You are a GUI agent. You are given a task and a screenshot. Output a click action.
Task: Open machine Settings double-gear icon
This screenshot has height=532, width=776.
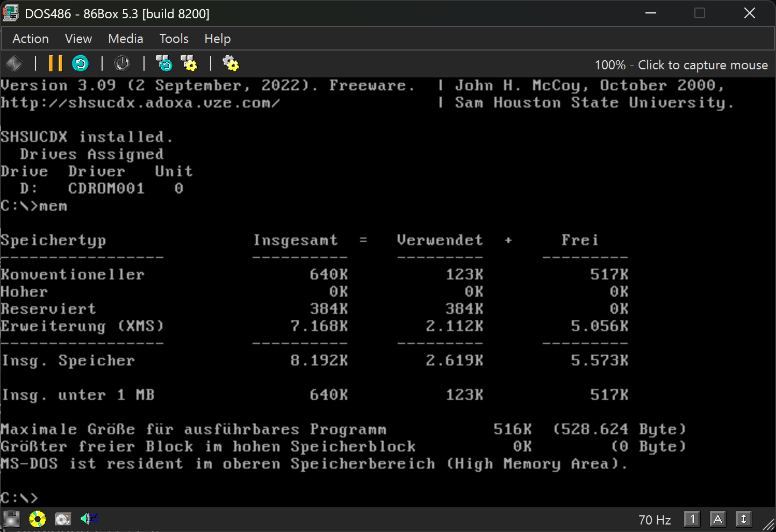coord(231,64)
